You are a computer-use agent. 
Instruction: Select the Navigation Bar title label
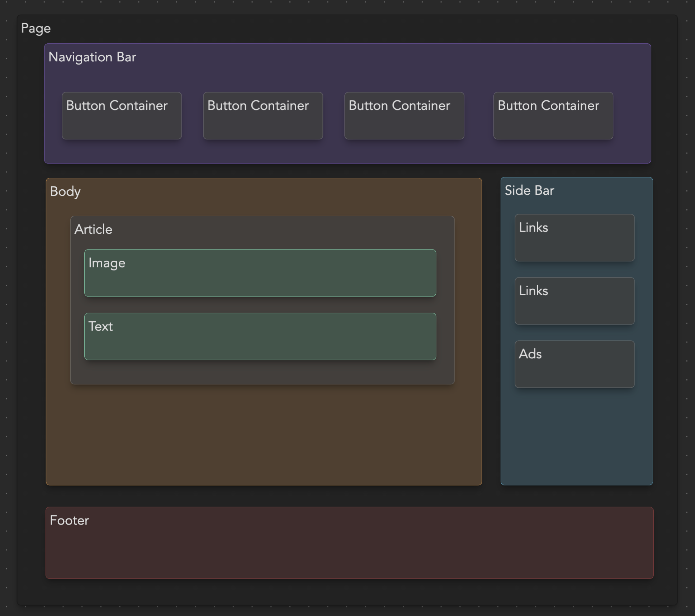[x=92, y=57]
